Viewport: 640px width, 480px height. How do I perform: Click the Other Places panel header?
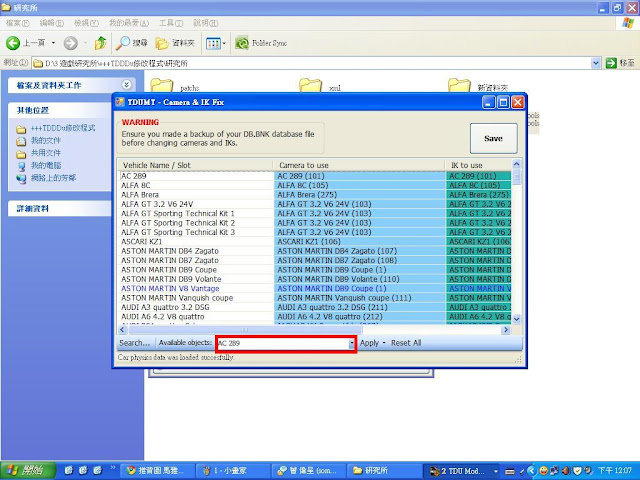click(59, 110)
